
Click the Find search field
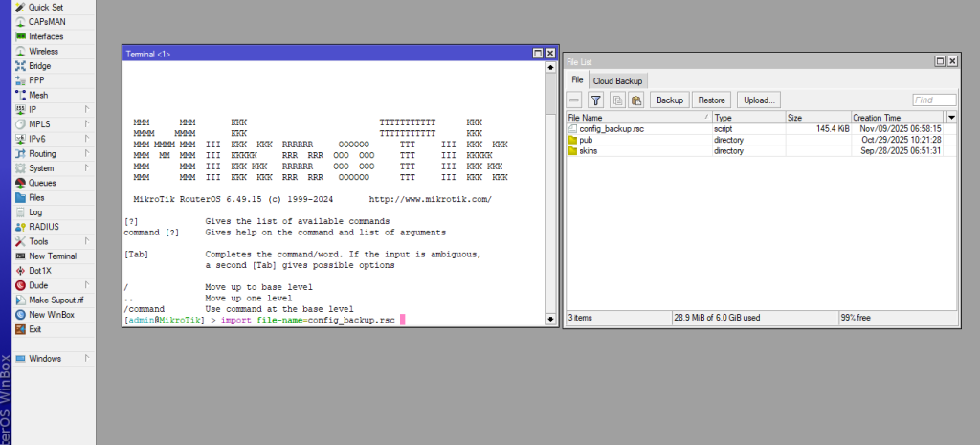click(933, 100)
